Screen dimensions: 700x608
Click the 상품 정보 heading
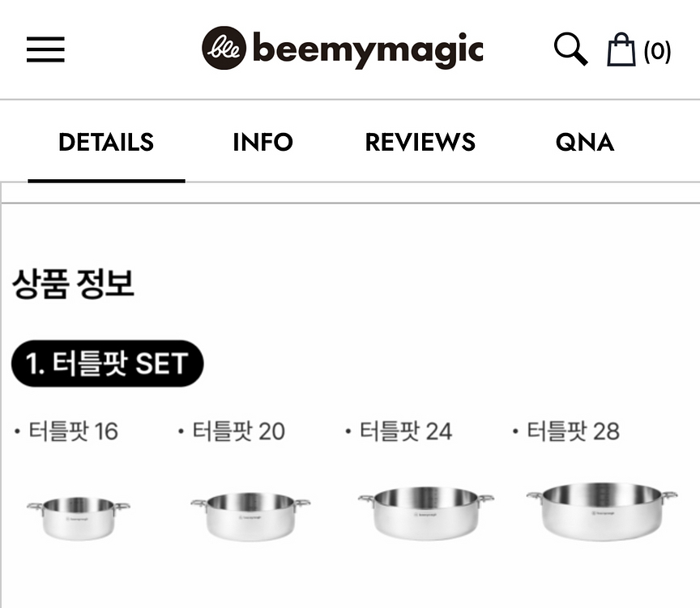point(73,285)
